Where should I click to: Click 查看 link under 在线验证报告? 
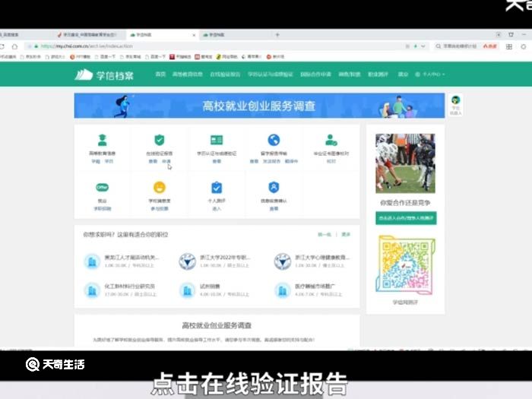(153, 161)
